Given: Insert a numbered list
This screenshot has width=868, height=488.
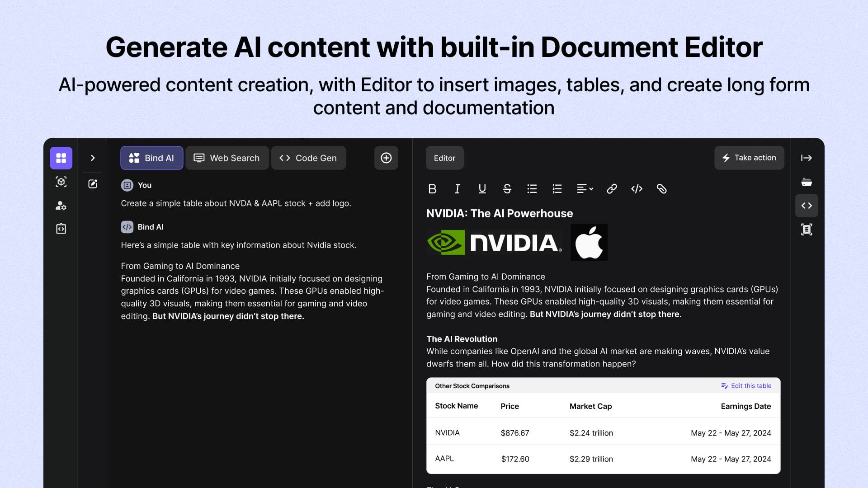Looking at the screenshot, I should 557,189.
